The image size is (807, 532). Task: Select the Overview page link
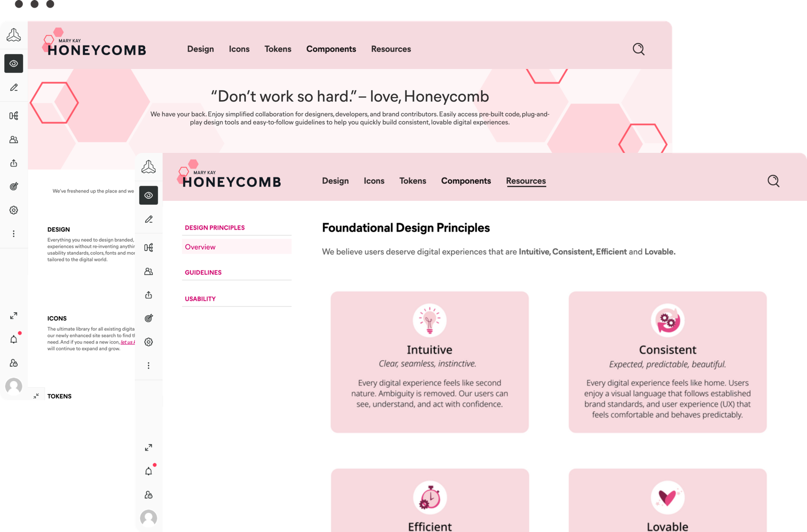click(x=236, y=247)
